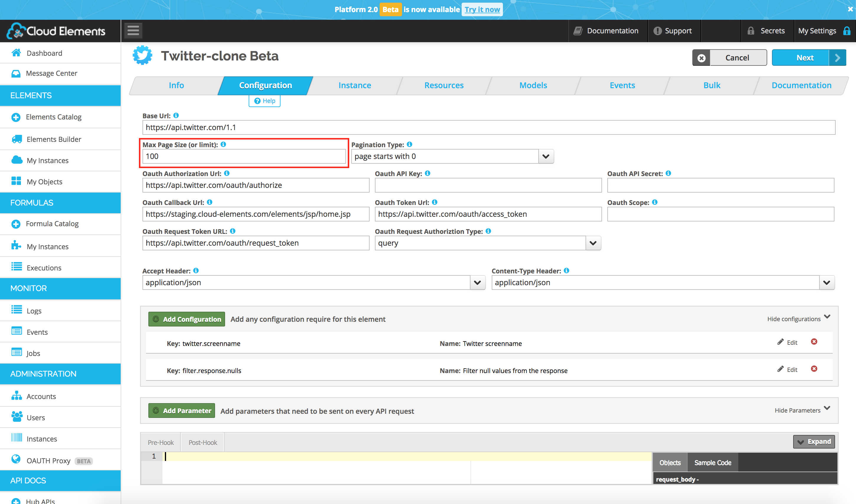856x504 pixels.
Task: Click the Try it now link
Action: (x=482, y=9)
